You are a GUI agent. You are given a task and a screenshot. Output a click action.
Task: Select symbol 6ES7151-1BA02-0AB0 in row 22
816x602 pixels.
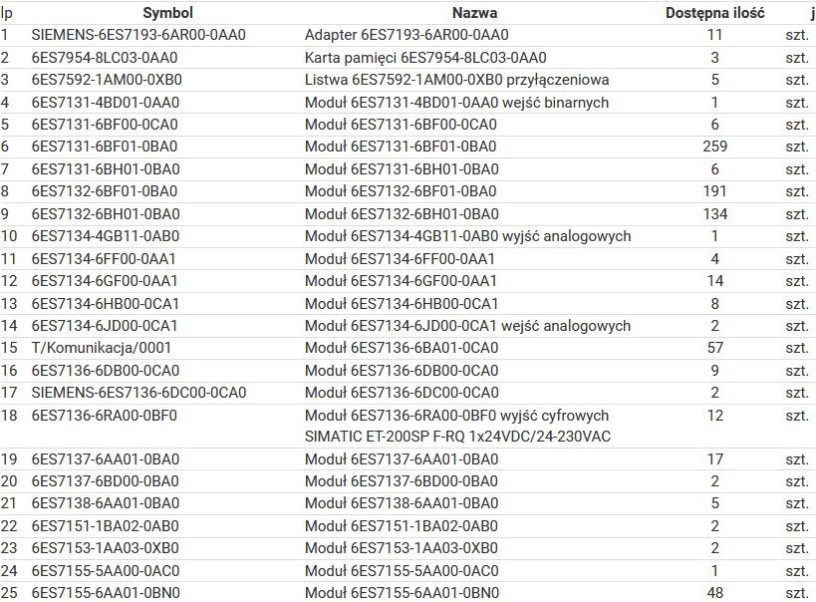[x=105, y=526]
